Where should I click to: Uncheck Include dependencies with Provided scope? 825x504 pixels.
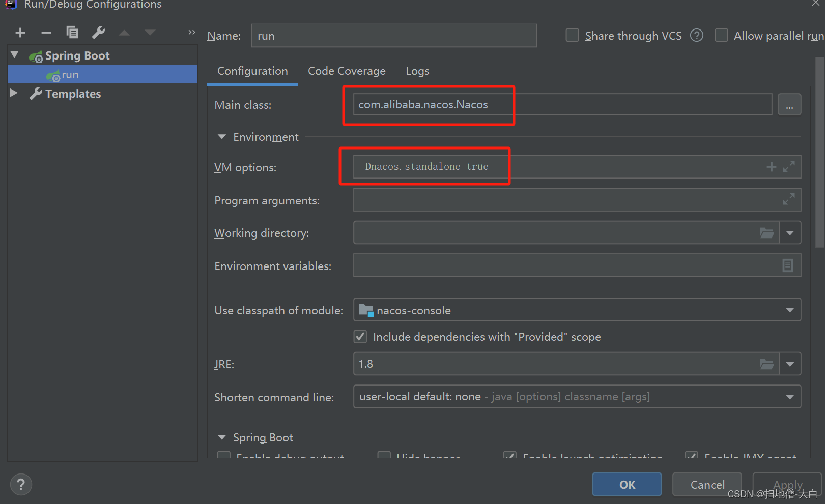360,337
